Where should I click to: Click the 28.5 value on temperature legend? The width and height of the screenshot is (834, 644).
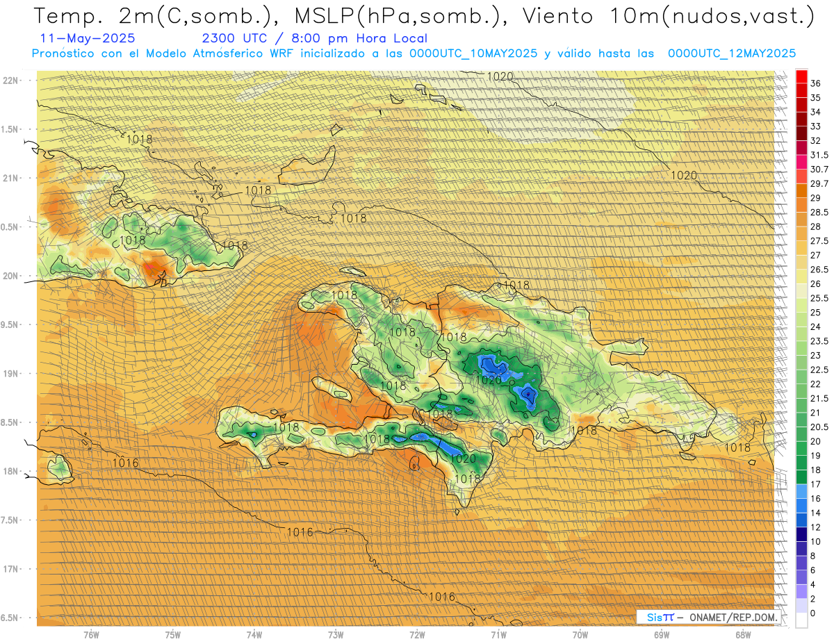click(x=819, y=212)
